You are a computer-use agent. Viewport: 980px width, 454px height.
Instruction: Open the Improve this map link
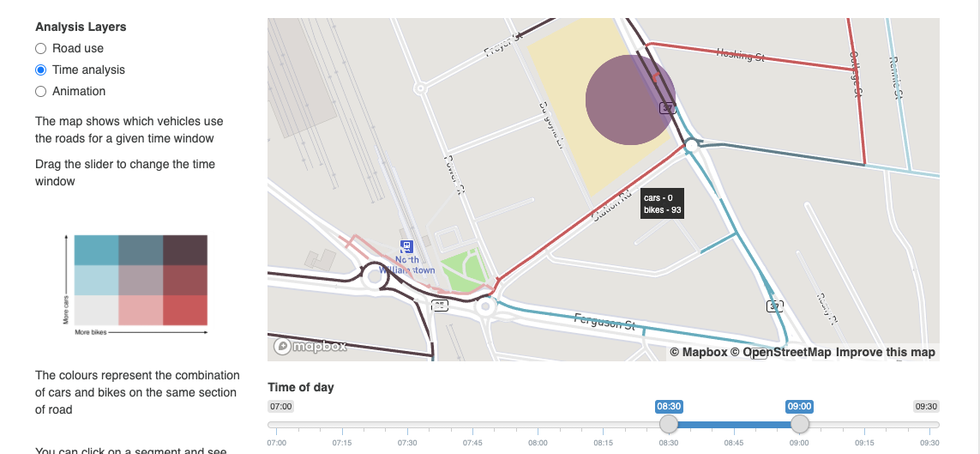(886, 352)
